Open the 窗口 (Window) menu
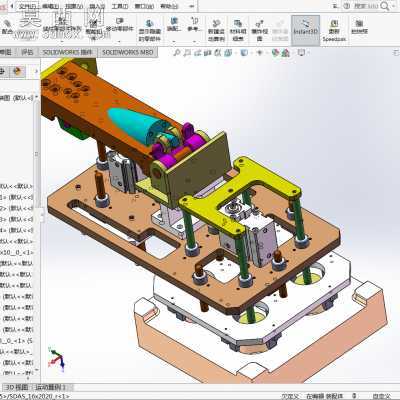Viewport: 400px width, 400px height. tap(144, 6)
